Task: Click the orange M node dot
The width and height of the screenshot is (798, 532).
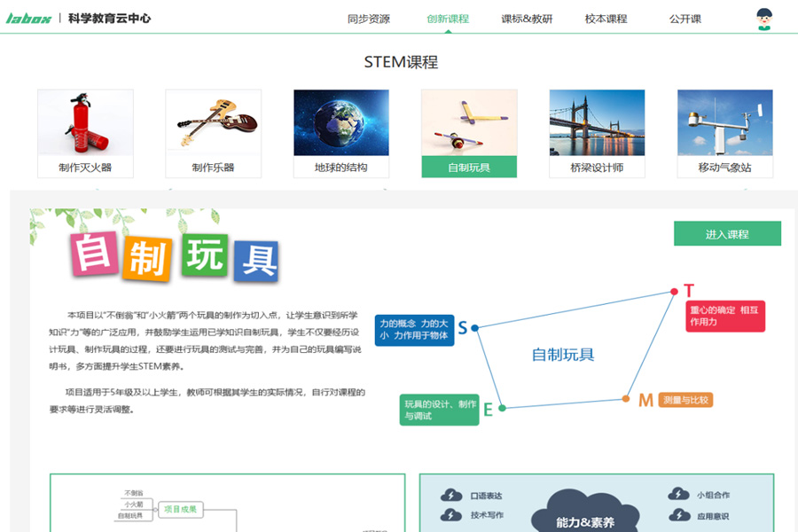Action: [626, 399]
